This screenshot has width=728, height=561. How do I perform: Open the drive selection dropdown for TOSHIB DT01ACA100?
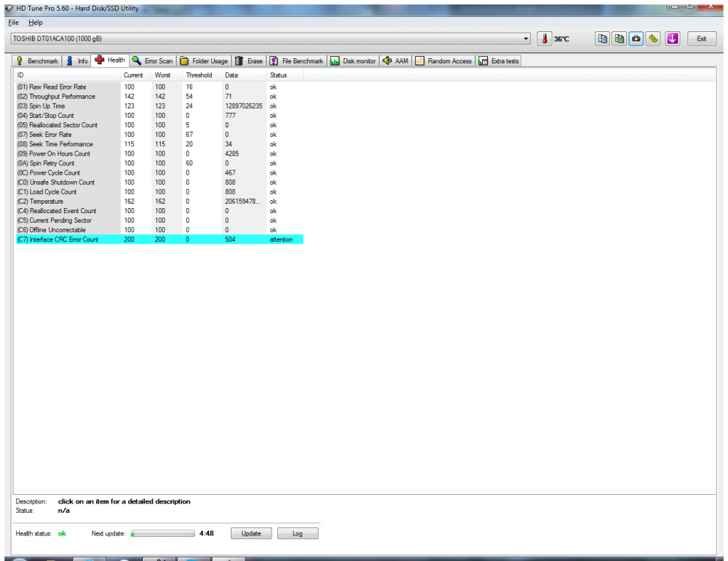click(x=527, y=39)
